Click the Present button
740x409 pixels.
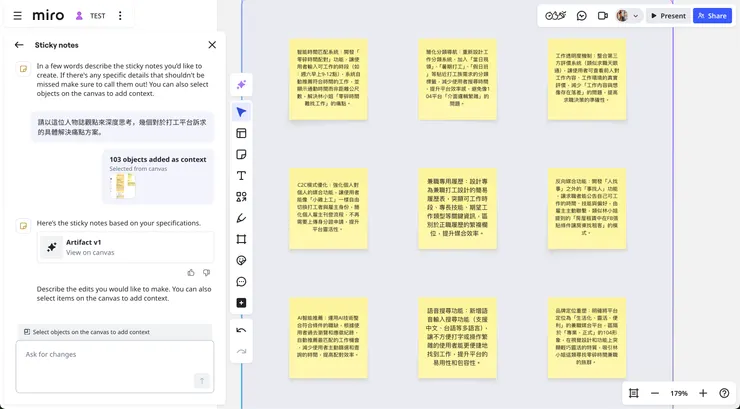click(x=668, y=16)
